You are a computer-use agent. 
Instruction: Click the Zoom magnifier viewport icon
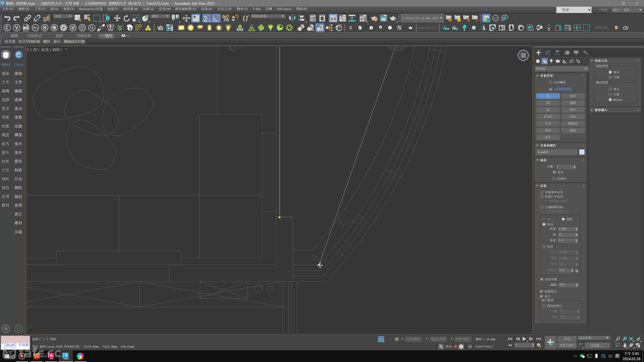point(618,339)
